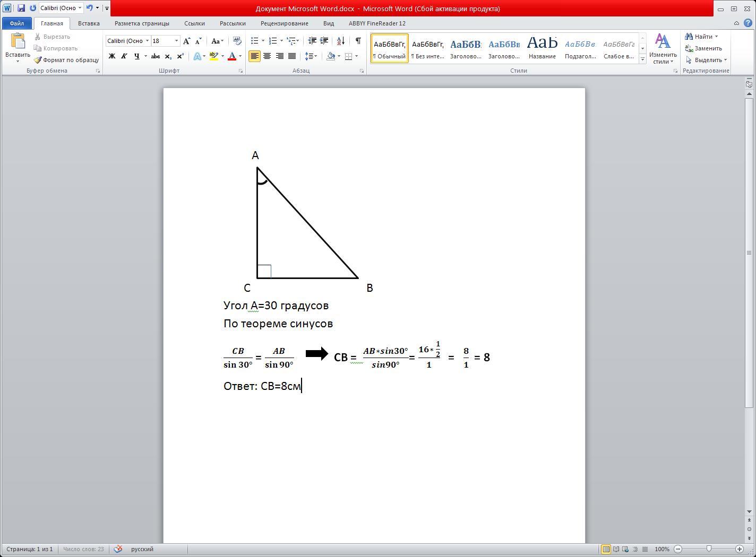Open text effects (glowing A) tool
The image size is (756, 557).
[197, 56]
